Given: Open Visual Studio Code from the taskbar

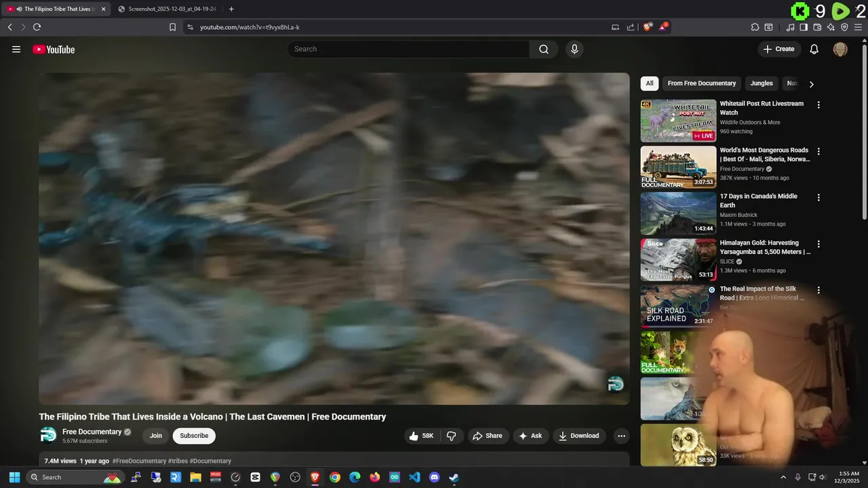Looking at the screenshot, I should point(414,477).
